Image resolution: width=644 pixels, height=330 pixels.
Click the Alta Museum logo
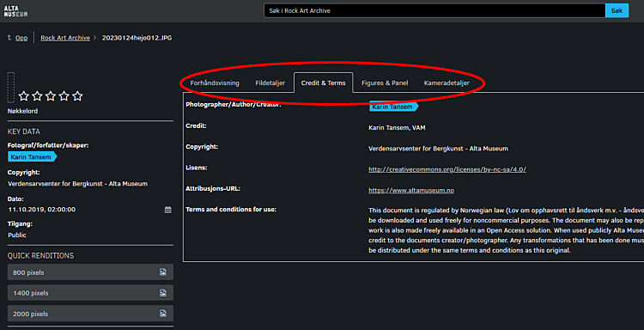tap(16, 11)
